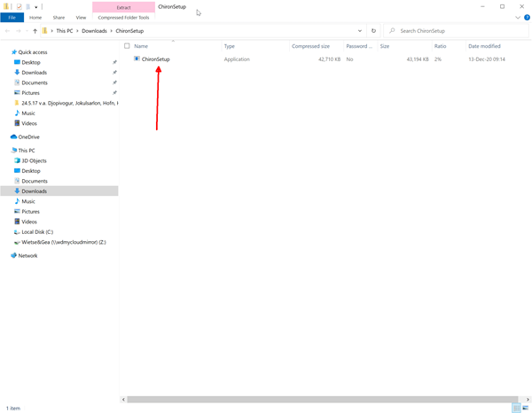Open the Customize Quick Access Toolbar dropdown
This screenshot has height=413, width=532.
pyautogui.click(x=37, y=6)
